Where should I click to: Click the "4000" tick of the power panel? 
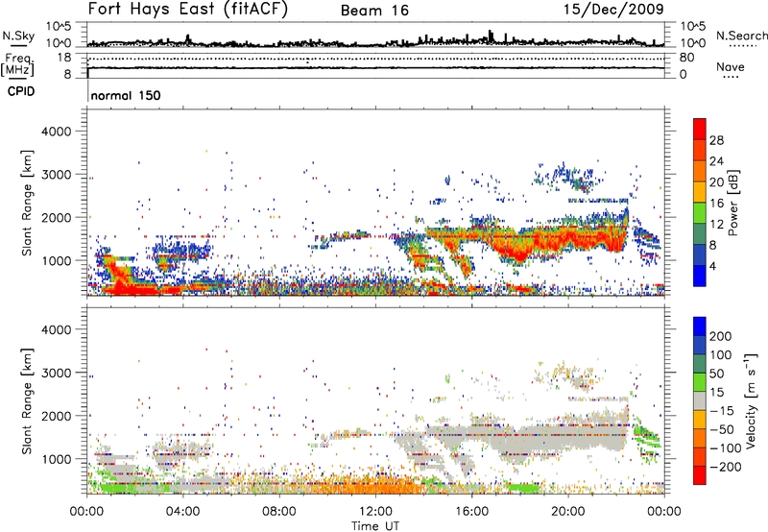[56, 132]
